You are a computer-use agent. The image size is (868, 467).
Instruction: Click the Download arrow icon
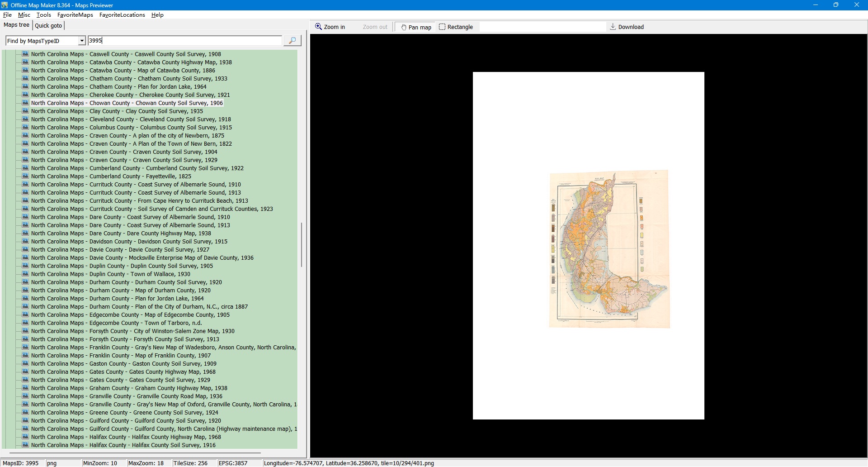pyautogui.click(x=613, y=27)
